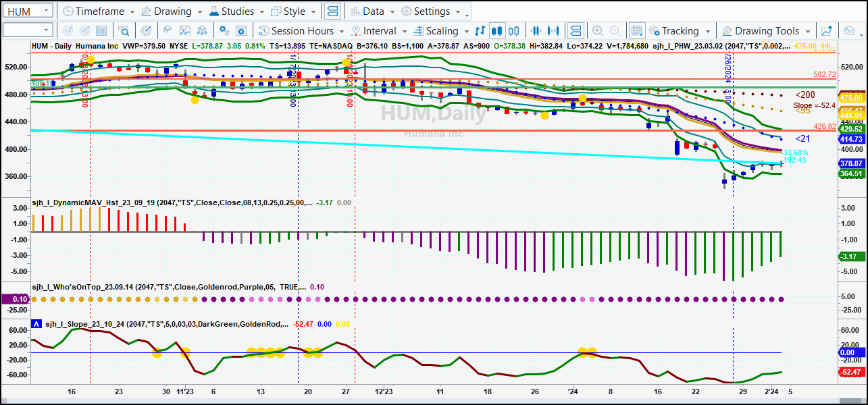Decrease bar spacing icon

coord(537,30)
